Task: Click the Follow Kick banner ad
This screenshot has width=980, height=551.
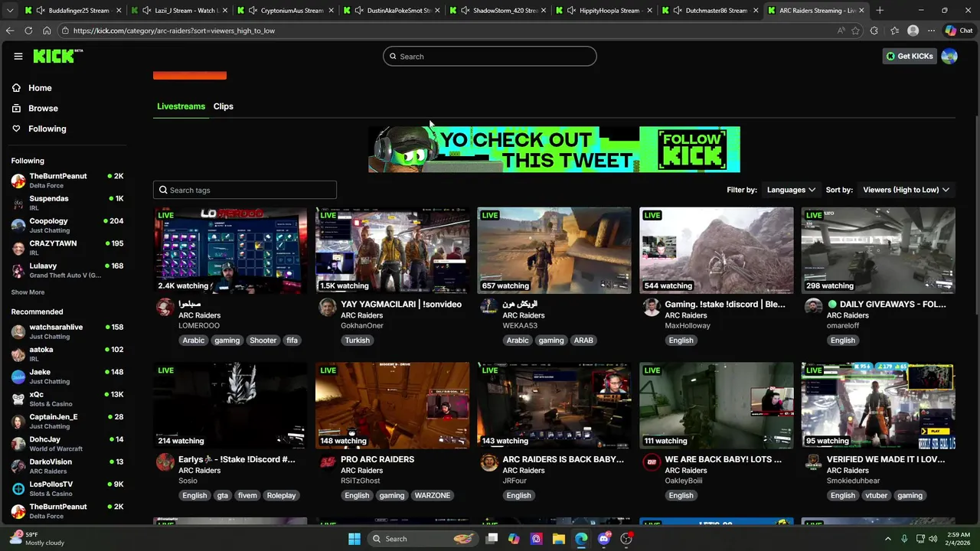Action: (554, 149)
